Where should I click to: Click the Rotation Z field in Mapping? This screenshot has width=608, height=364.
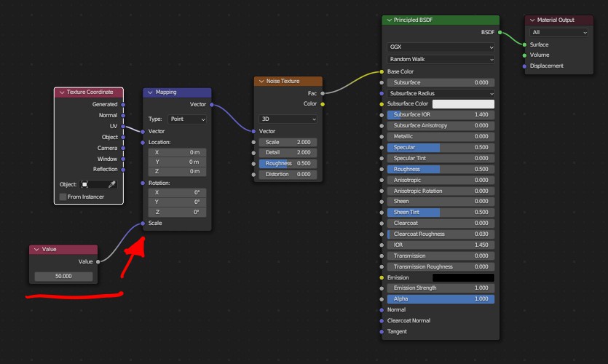point(177,212)
